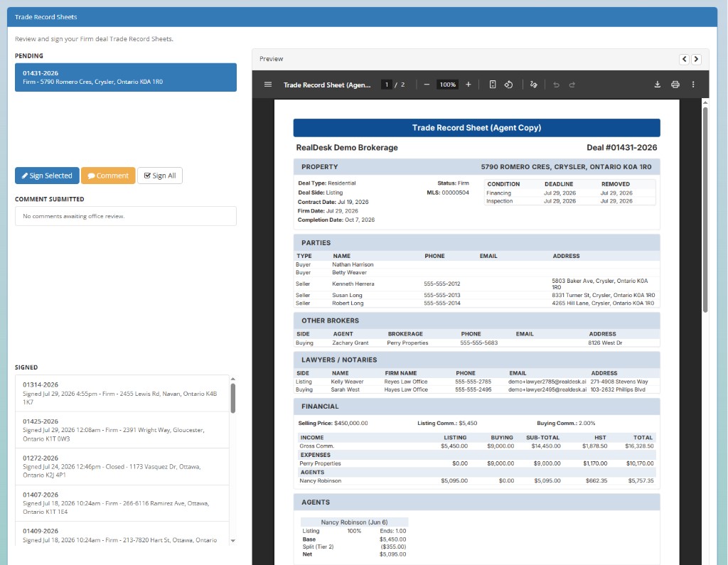728x565 pixels.
Task: Zoom in with the plus icon
Action: pos(469,85)
